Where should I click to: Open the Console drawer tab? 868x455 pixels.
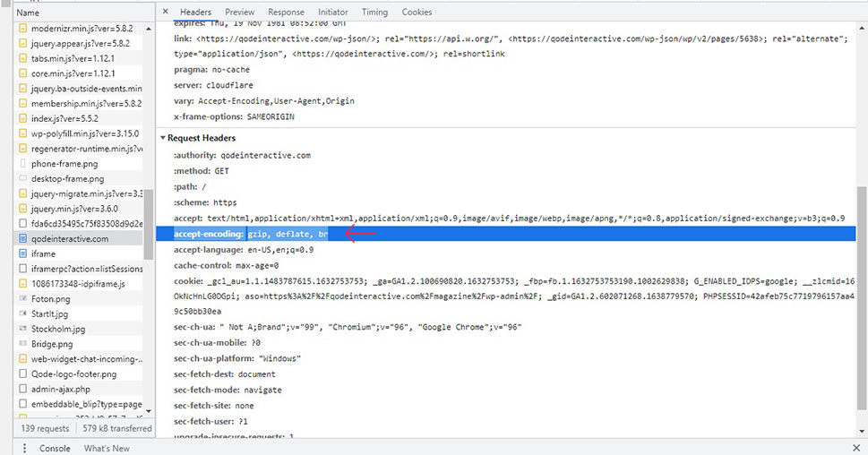(x=55, y=449)
